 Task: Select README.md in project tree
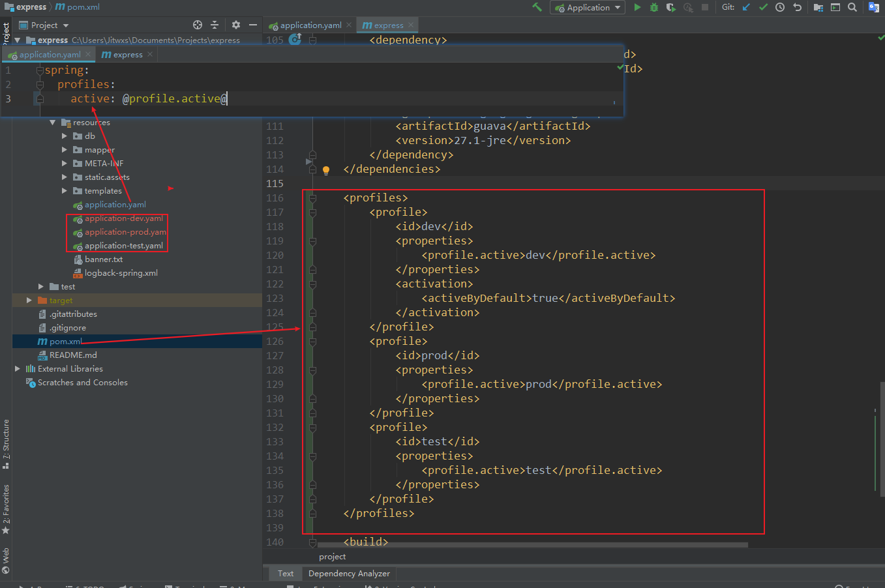click(73, 355)
